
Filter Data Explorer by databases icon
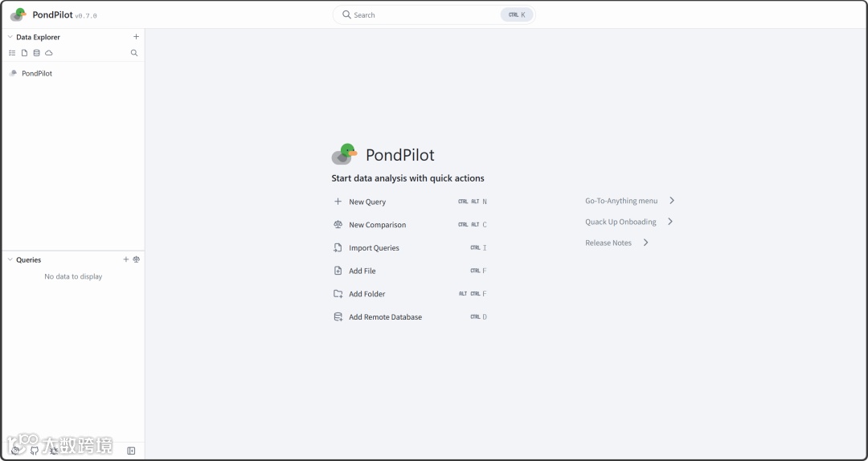point(36,53)
